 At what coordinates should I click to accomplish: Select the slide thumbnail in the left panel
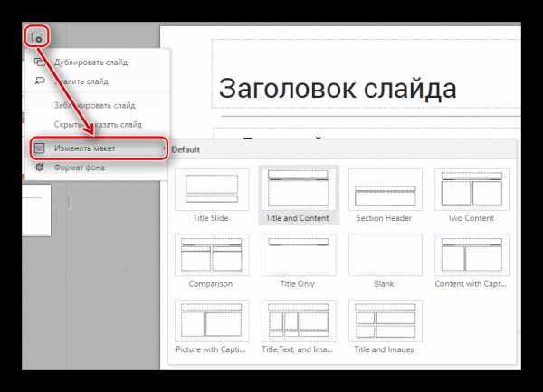(36, 210)
